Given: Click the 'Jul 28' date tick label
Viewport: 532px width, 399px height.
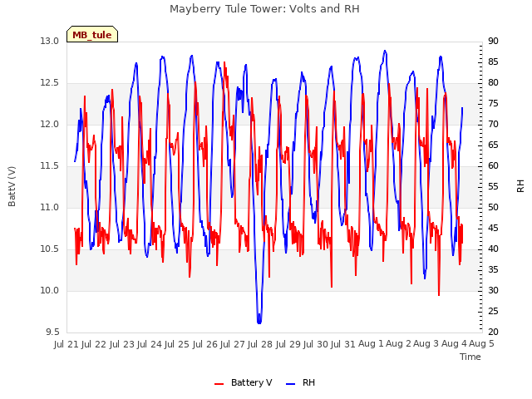Looking at the screenshot, I should [x=260, y=344].
